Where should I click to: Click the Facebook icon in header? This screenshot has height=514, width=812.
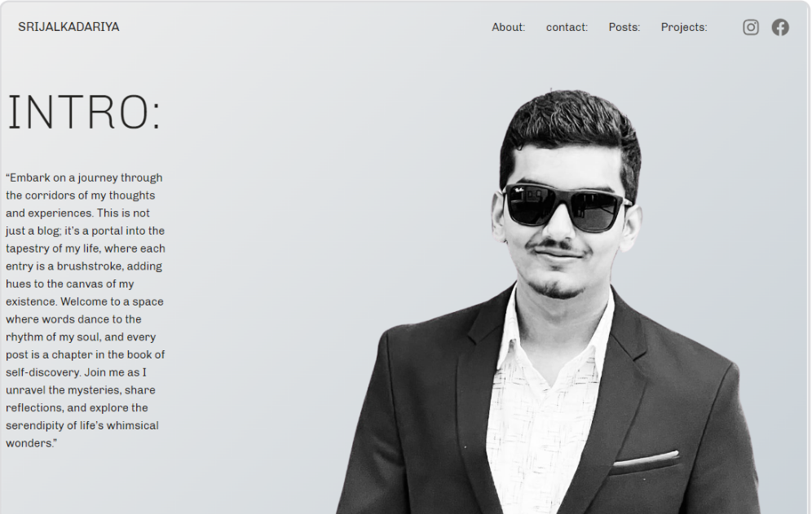click(780, 28)
